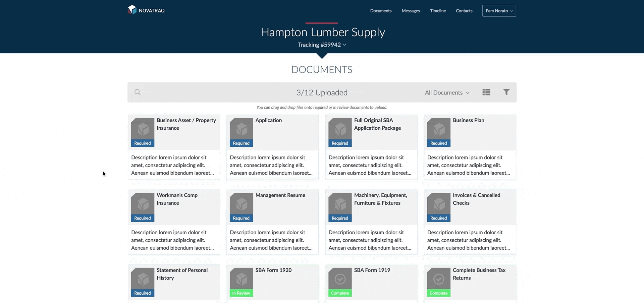Switch to list view icon
Screen dimensions: 644x303
(x=486, y=92)
